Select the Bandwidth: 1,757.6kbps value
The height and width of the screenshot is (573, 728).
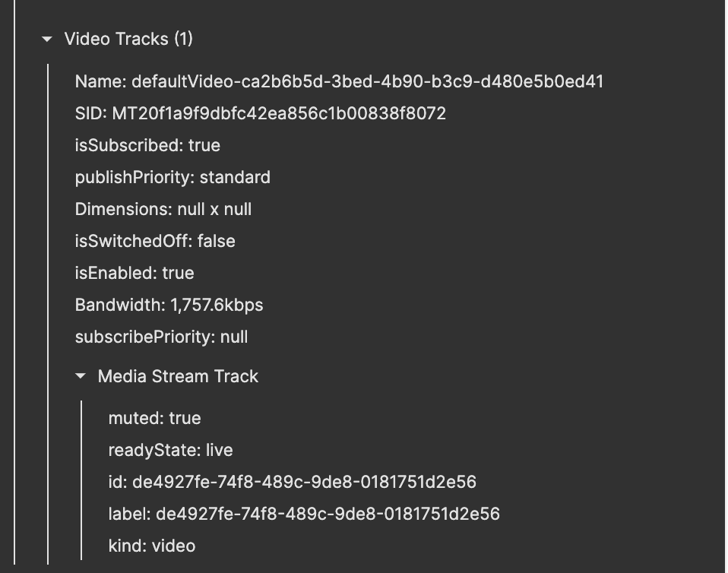coord(169,305)
